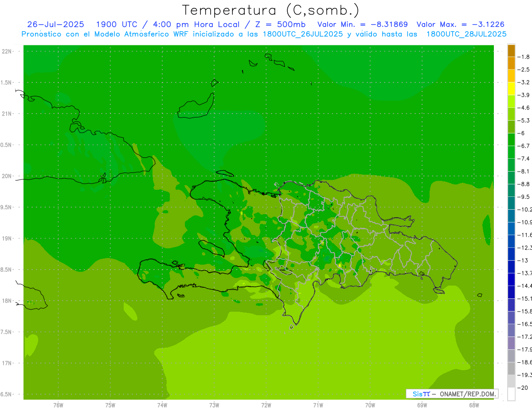Click the '18N' latitude axis label
This screenshot has height=411, width=532.
[x=7, y=301]
